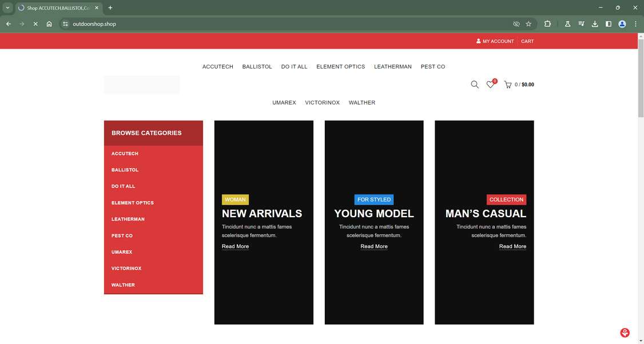Open the Chrome Labs flask icon
This screenshot has height=344, width=644.
coord(567,24)
